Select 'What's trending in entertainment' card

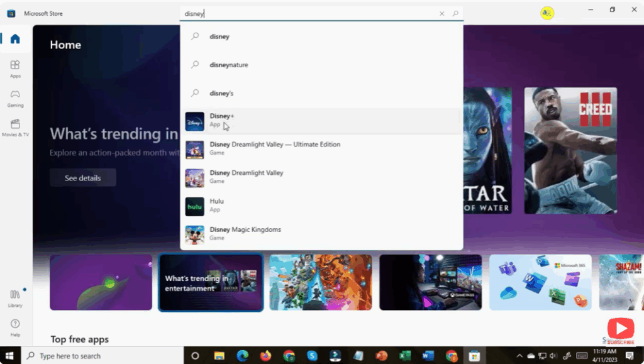click(211, 283)
